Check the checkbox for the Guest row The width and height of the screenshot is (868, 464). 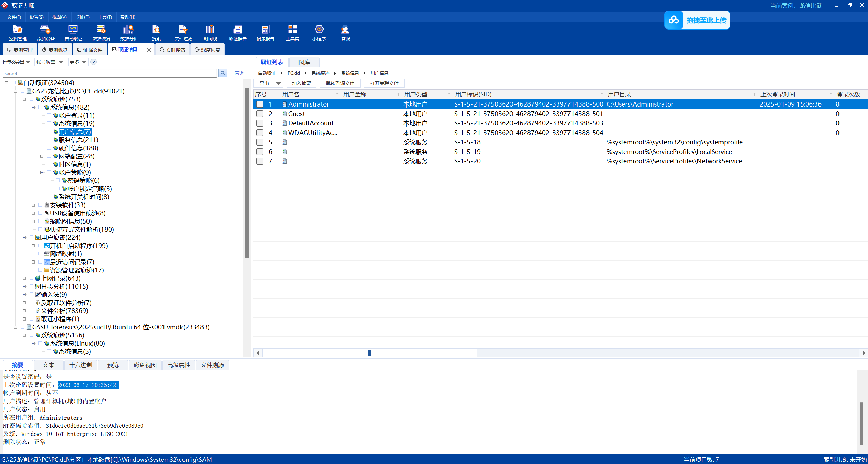260,114
